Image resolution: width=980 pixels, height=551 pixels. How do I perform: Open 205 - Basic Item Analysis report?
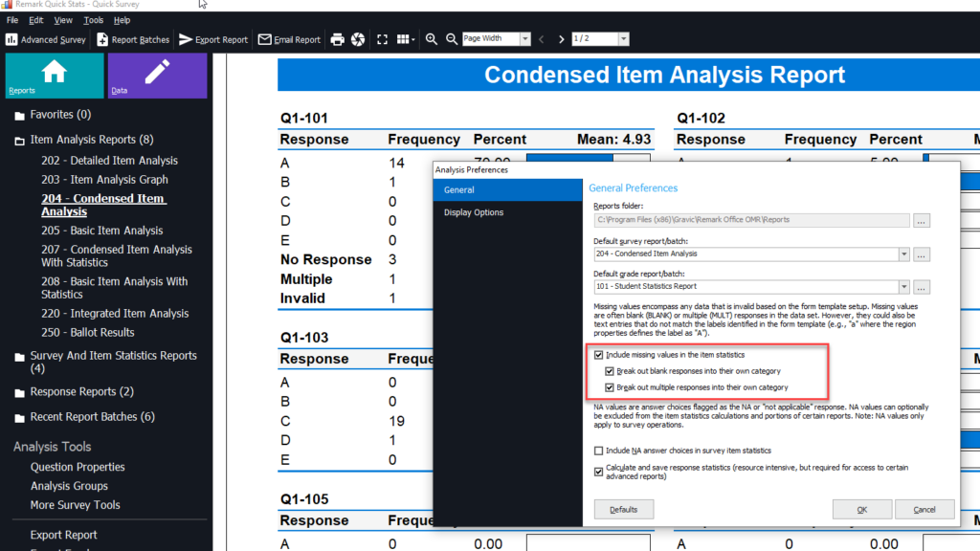[101, 231]
